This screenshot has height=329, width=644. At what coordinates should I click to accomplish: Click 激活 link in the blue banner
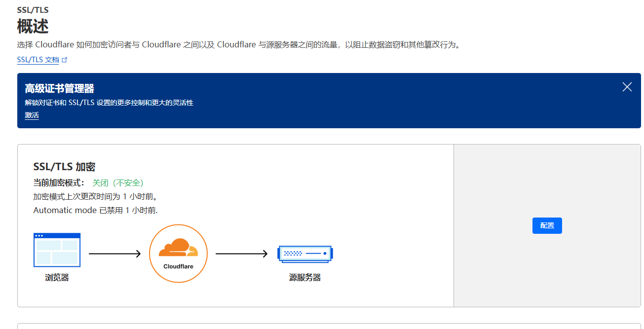(32, 115)
